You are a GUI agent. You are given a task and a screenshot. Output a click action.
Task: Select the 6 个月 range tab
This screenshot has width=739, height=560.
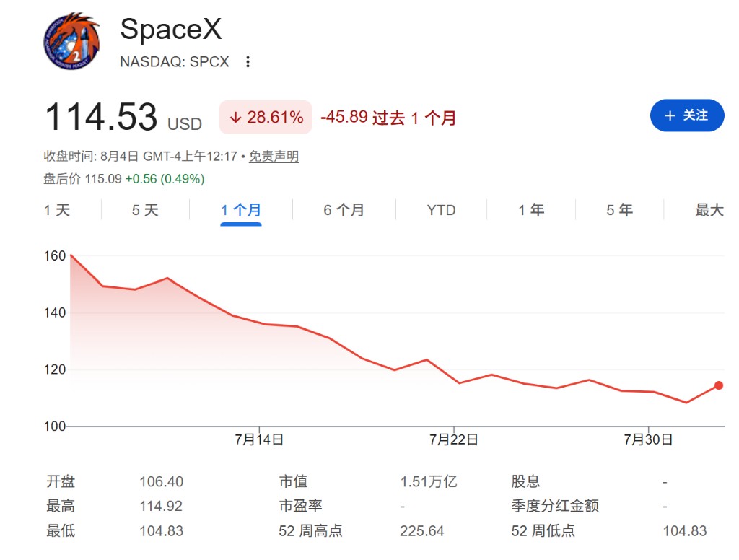point(344,210)
